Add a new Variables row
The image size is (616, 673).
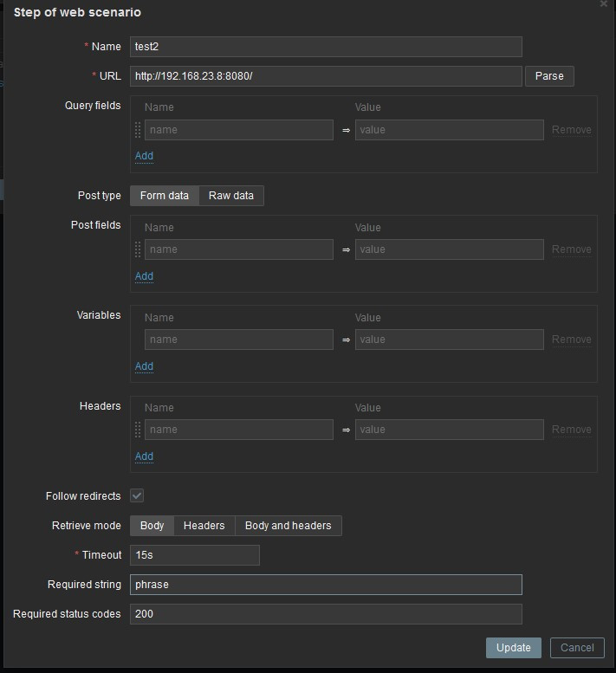(144, 366)
